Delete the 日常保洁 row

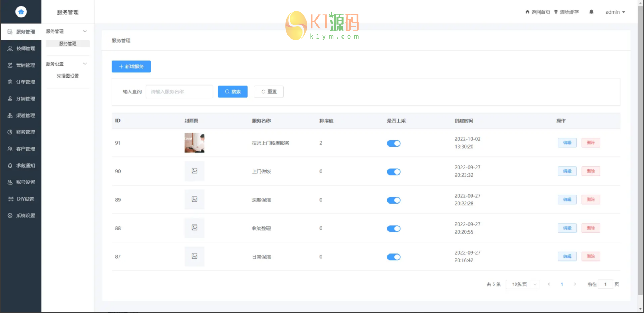[x=591, y=256]
